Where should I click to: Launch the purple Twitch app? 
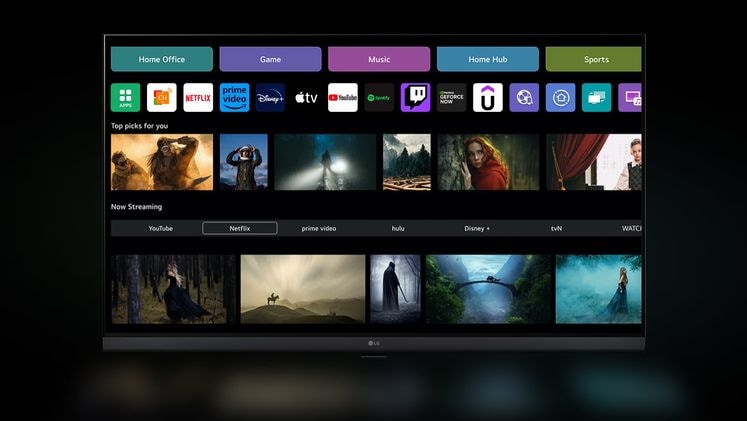click(415, 97)
